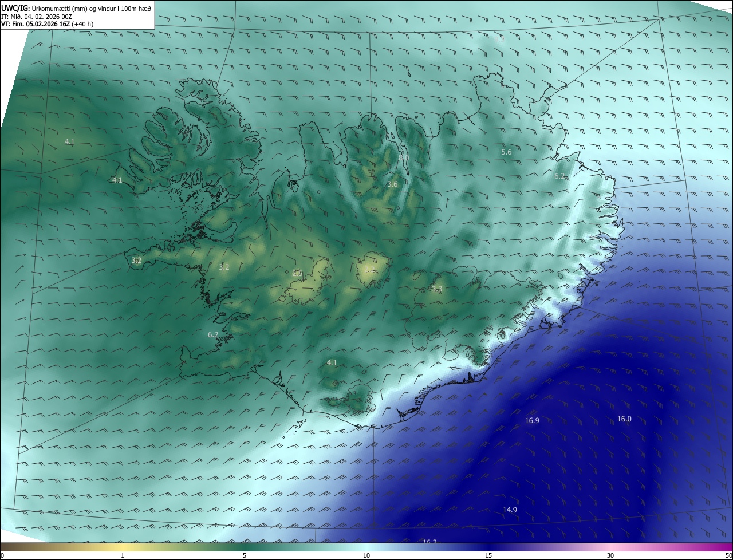The image size is (733, 560).
Task: Click the 3.6 value in north Iceland
Action: coord(392,184)
